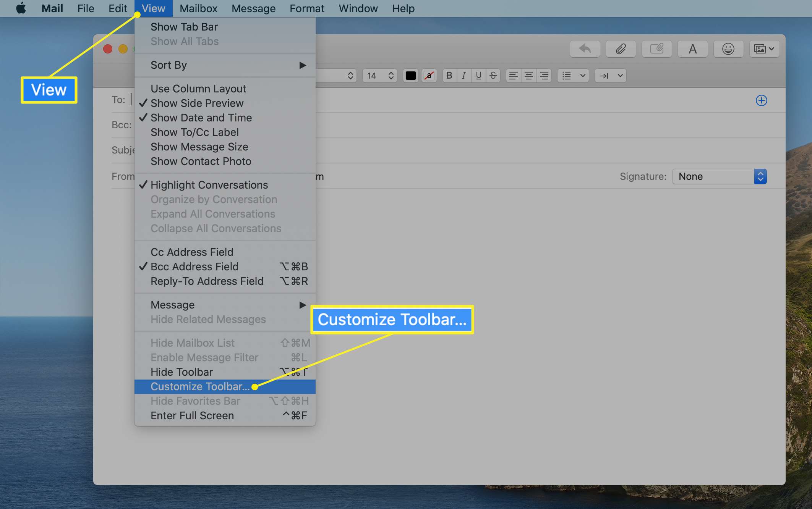This screenshot has height=509, width=812.
Task: Enable the Reply-To Address Field
Action: (225, 281)
